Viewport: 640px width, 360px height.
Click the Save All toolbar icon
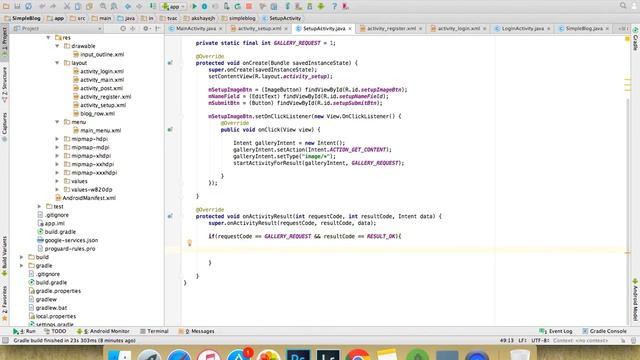tap(17, 6)
